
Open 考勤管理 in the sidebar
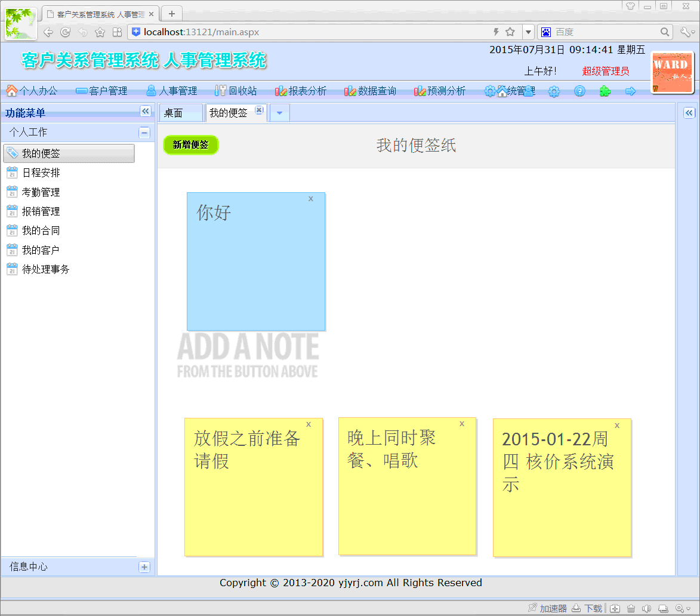41,192
